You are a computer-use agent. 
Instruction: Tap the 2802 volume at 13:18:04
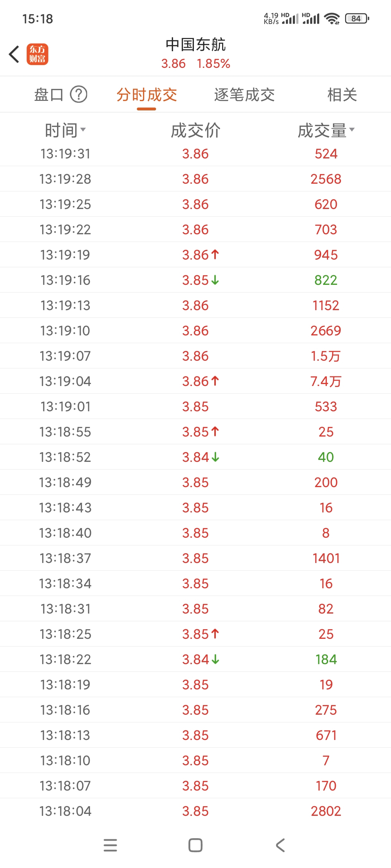[x=326, y=811]
